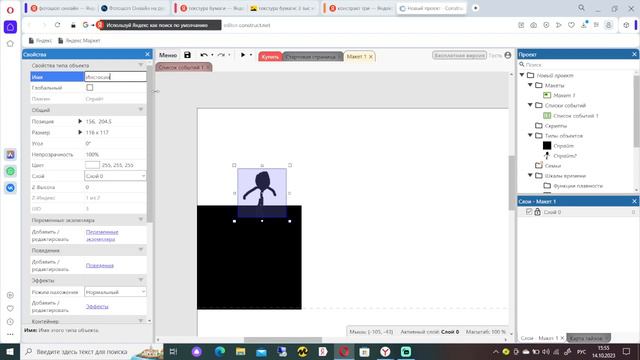Switch to Слои - Макет 1 bottom tab

pos(539,338)
